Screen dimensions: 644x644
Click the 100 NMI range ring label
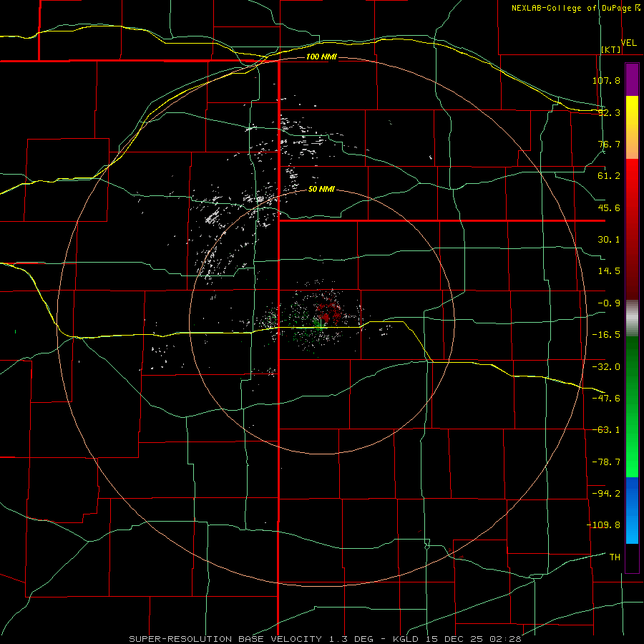click(321, 57)
